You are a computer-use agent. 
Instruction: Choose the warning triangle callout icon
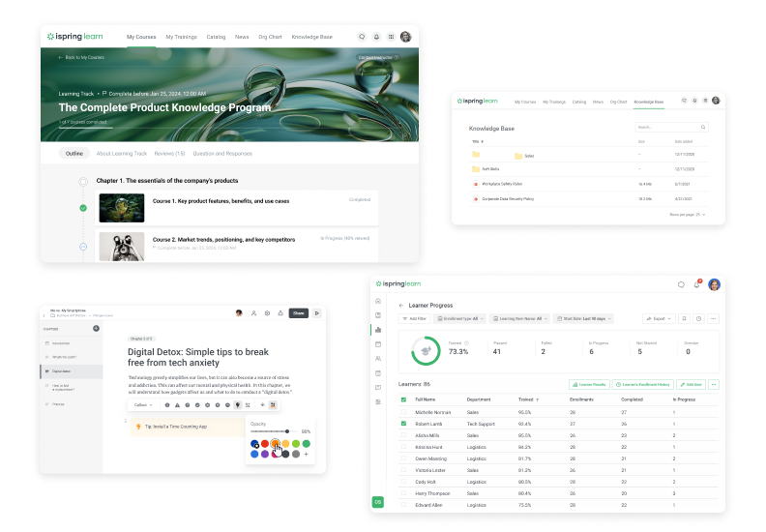point(177,405)
